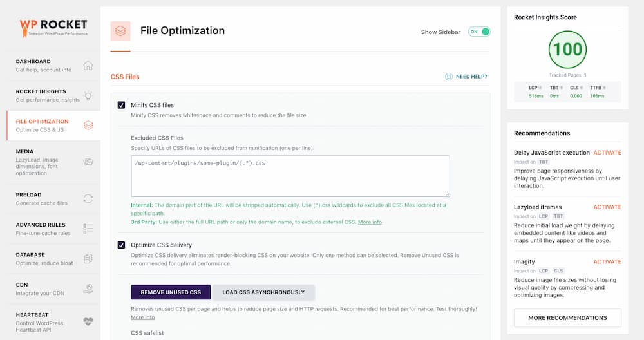
Task: Click the File Optimization layers sidebar icon
Action: [x=88, y=125]
